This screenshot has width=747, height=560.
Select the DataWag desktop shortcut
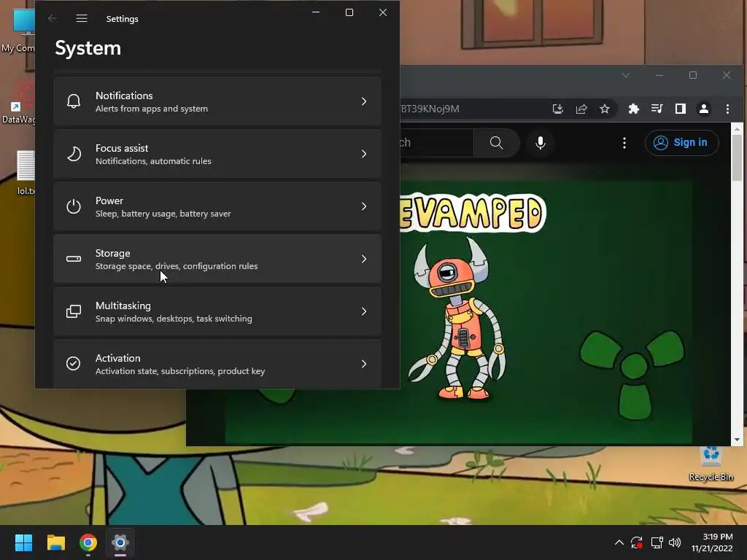pos(18,102)
